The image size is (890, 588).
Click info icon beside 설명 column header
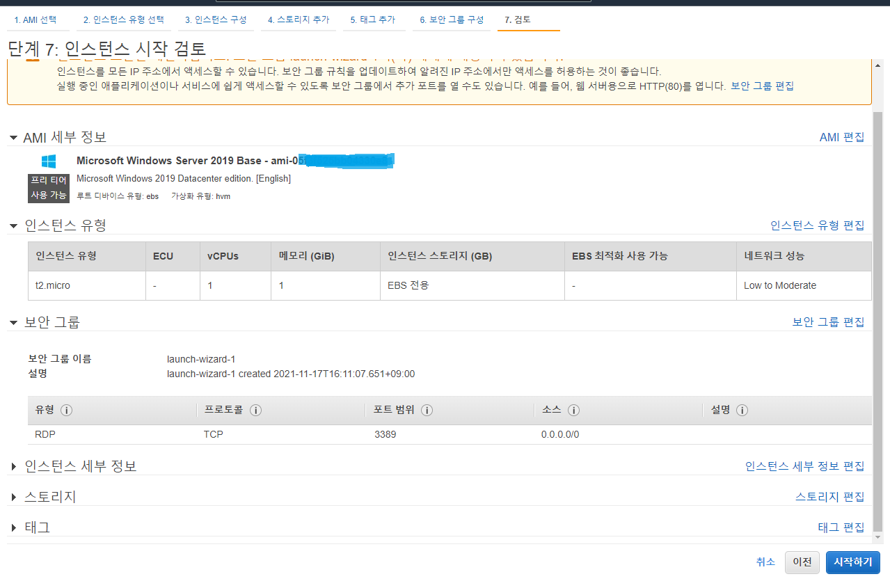pyautogui.click(x=742, y=411)
